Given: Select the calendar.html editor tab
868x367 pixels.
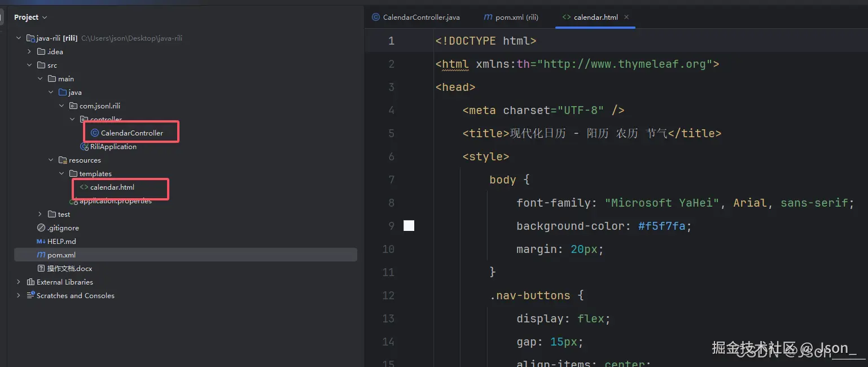Looking at the screenshot, I should [595, 18].
